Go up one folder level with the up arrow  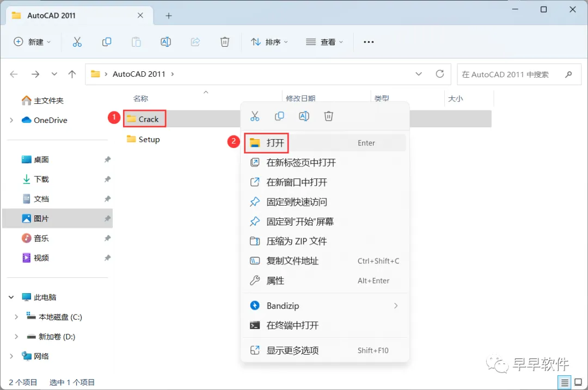[72, 74]
